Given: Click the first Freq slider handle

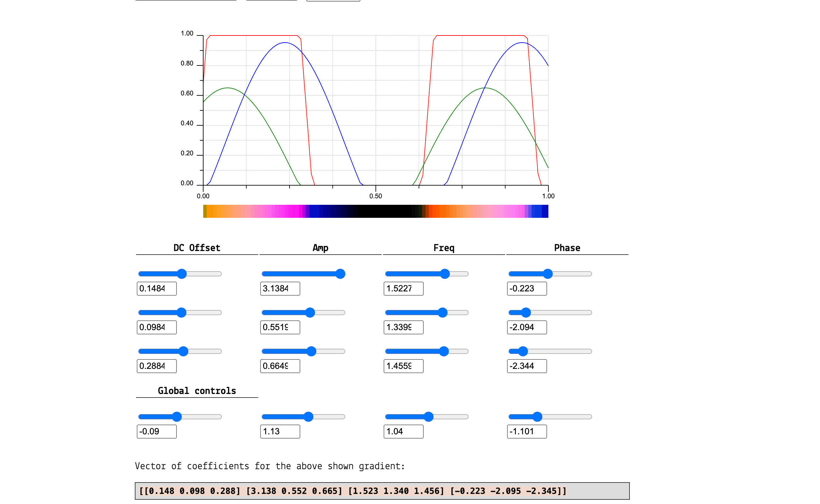Looking at the screenshot, I should (x=445, y=274).
